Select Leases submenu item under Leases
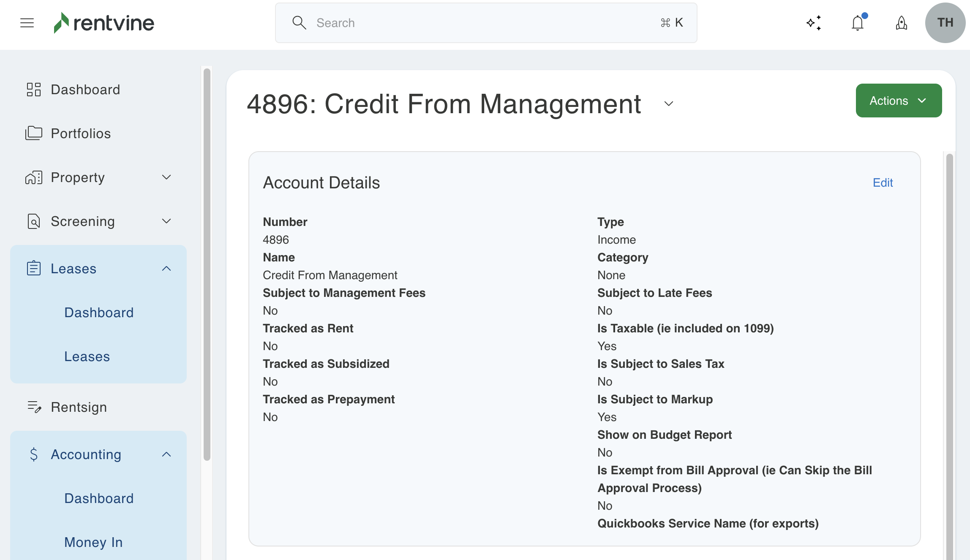The width and height of the screenshot is (970, 560). (x=87, y=356)
